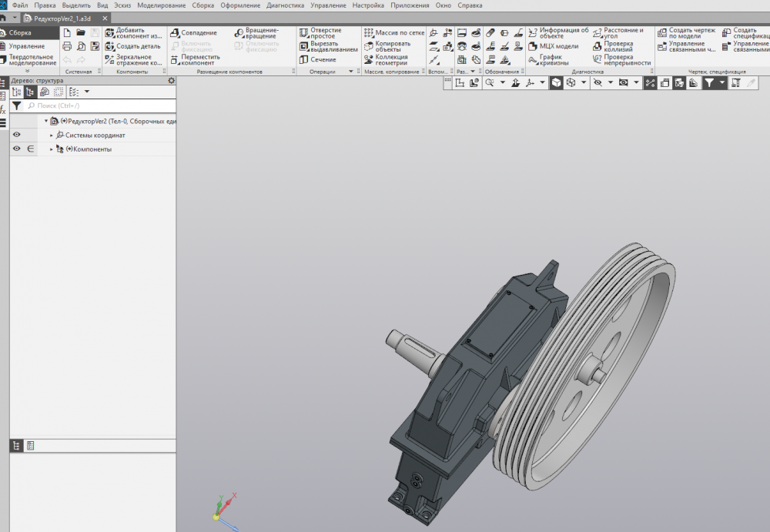Screen dimensions: 770x532
Task: Open tree panel settings gear icon
Action: coord(171,80)
